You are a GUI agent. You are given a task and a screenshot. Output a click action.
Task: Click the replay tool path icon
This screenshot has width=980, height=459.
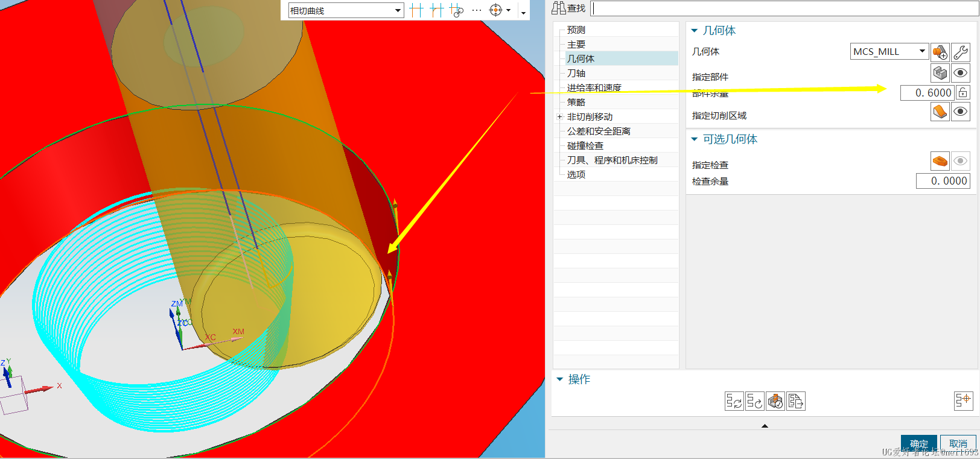[755, 401]
